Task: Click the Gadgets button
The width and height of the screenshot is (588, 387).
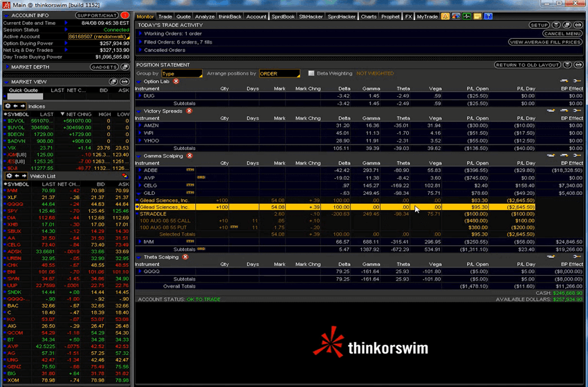Action: (x=104, y=66)
